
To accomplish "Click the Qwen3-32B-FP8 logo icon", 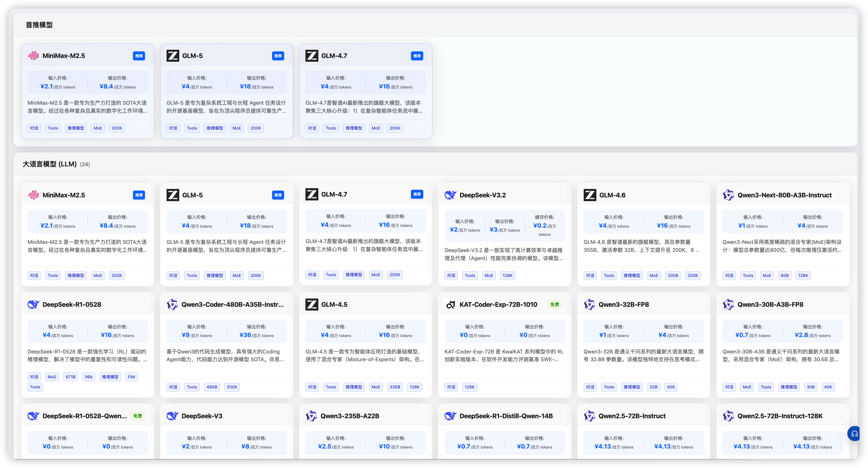I will (x=589, y=304).
